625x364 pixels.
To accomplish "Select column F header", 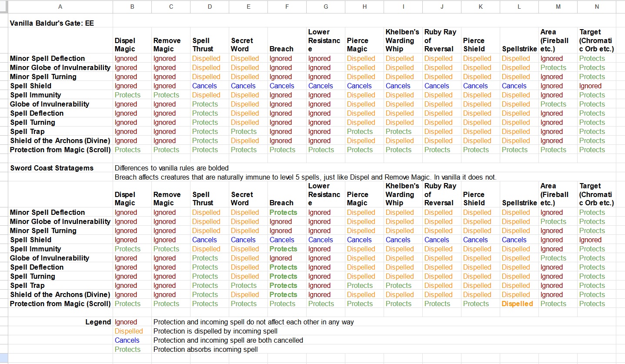I will (287, 7).
